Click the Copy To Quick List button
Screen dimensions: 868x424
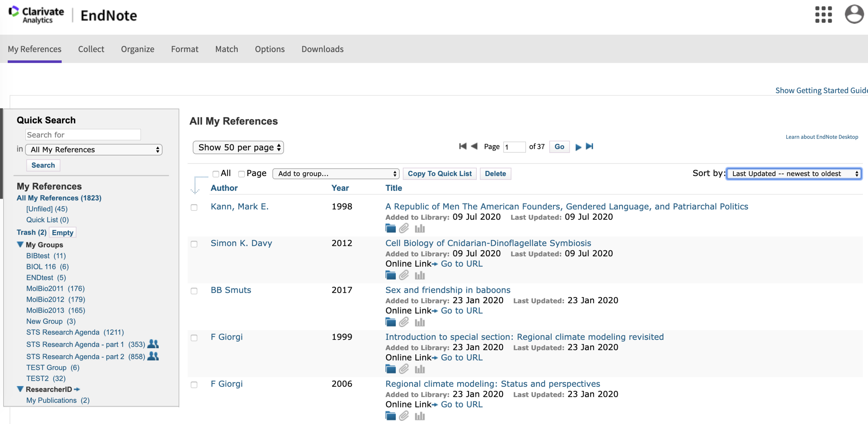tap(440, 174)
